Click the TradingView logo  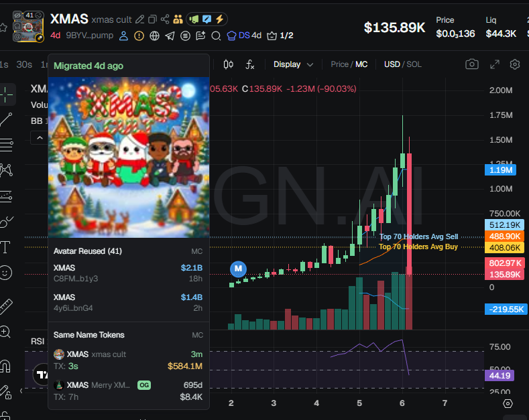tap(41, 374)
